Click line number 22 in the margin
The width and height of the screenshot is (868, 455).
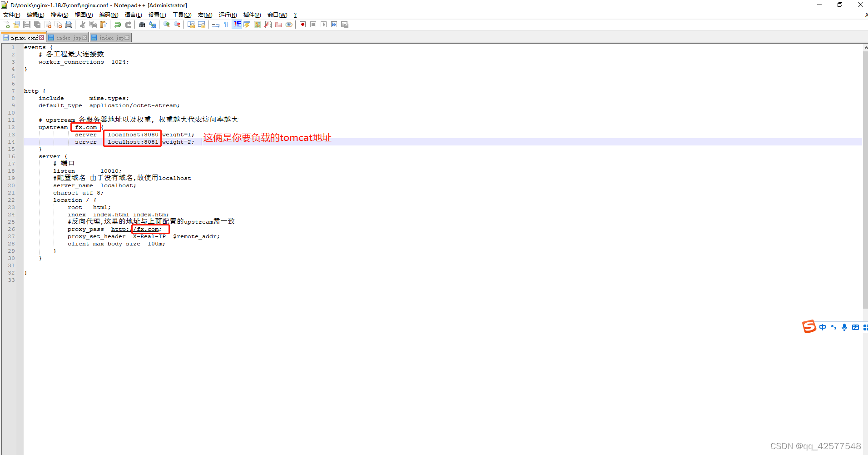coord(11,200)
